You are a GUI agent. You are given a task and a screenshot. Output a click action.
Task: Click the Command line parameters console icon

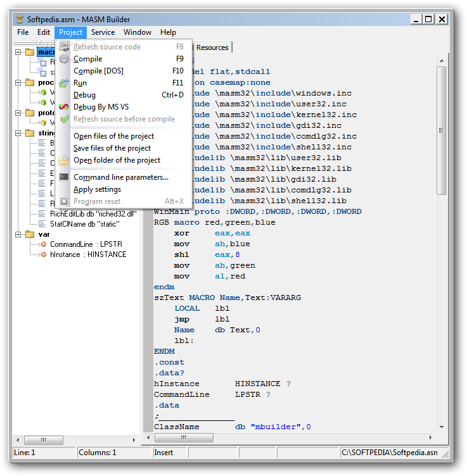pyautogui.click(x=64, y=177)
